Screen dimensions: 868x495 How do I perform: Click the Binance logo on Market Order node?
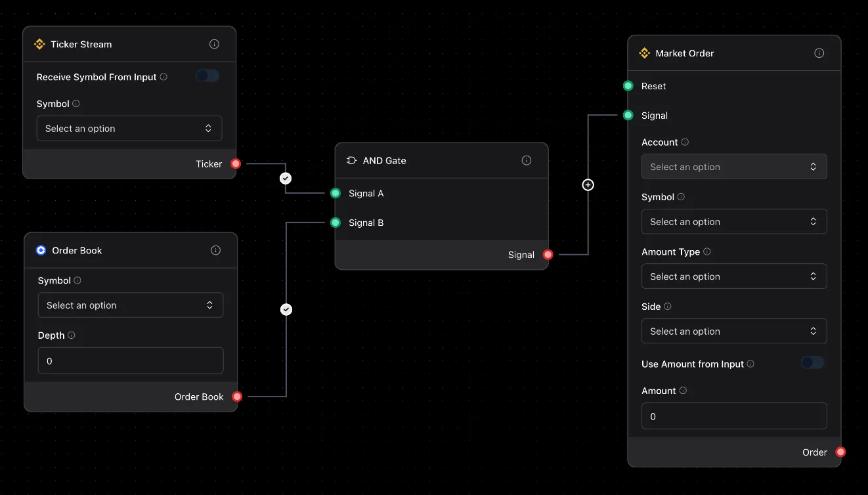pyautogui.click(x=644, y=53)
